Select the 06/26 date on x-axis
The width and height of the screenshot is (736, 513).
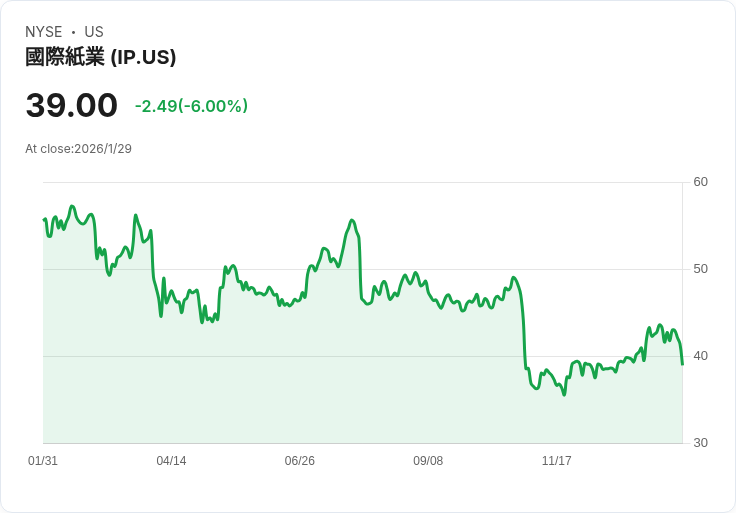(x=300, y=461)
